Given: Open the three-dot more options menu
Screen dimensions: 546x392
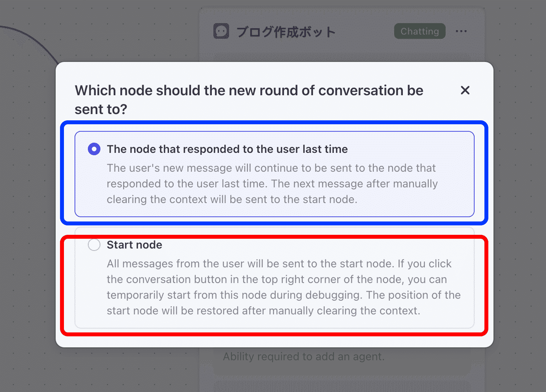Looking at the screenshot, I should click(461, 31).
